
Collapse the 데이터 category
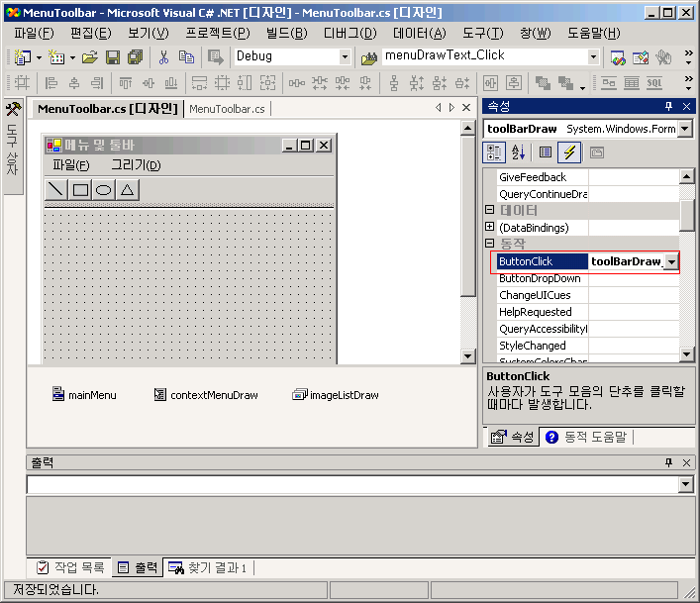click(490, 210)
